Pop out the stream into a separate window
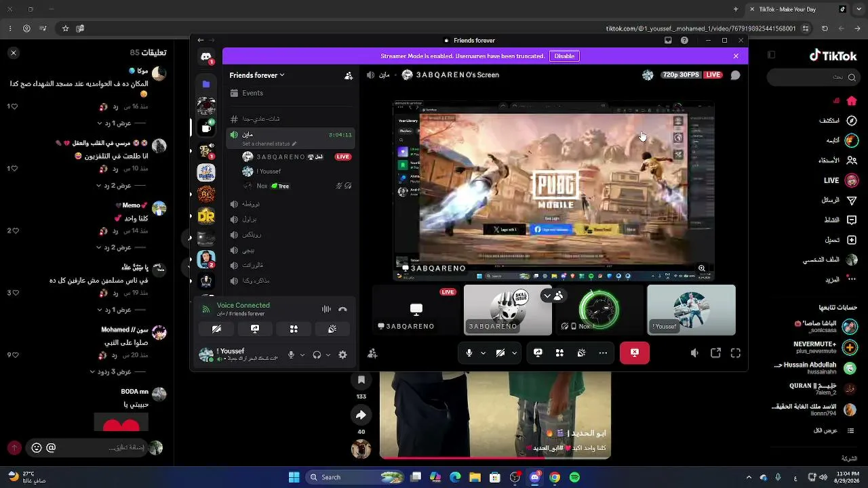 (x=715, y=353)
